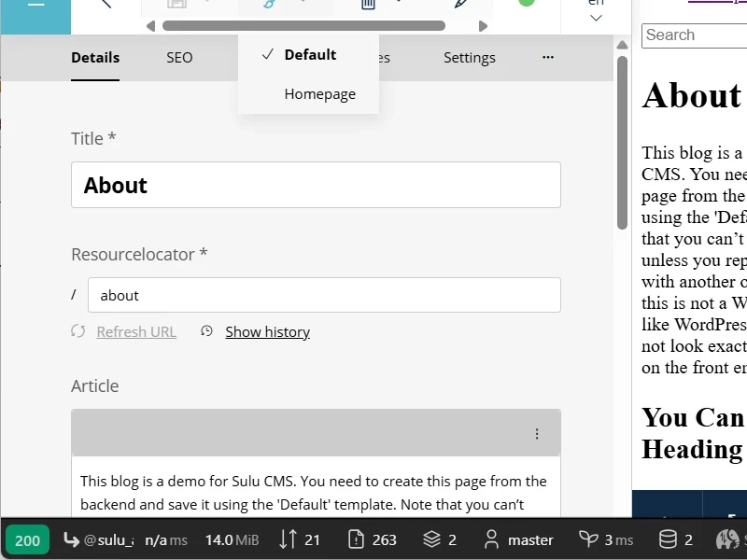Choose the Homepage template option
The image size is (747, 560).
pos(319,94)
